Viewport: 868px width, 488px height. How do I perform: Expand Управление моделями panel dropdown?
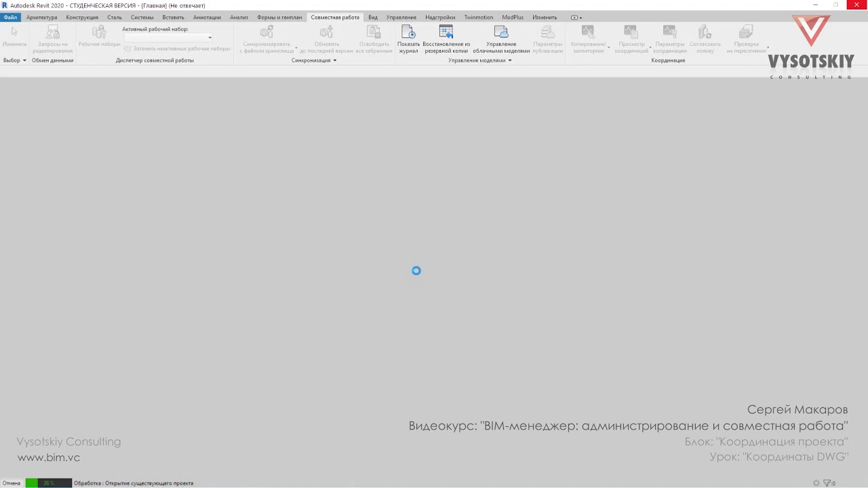click(x=480, y=60)
